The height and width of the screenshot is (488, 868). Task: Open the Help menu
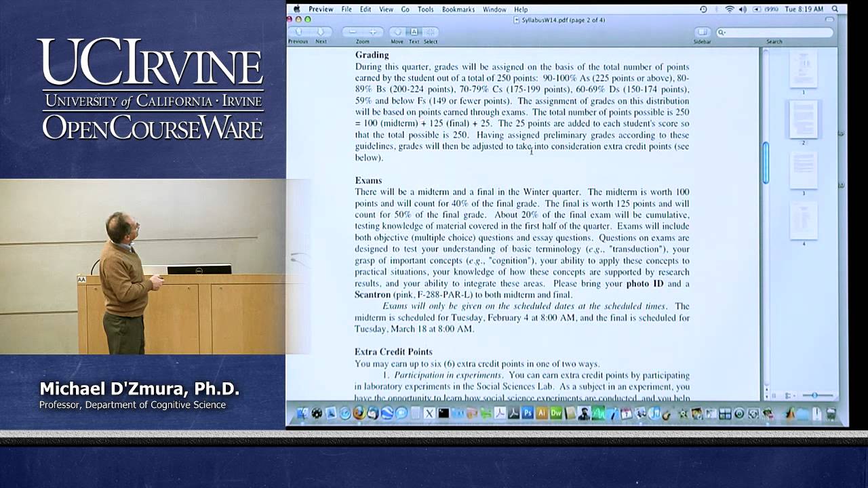pos(521,9)
